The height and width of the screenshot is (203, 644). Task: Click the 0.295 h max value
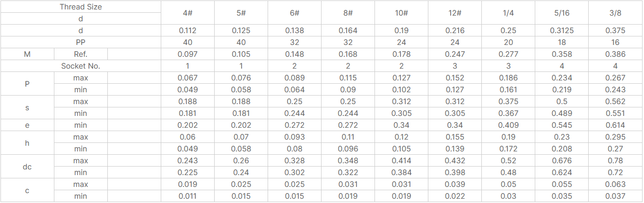tap(615, 137)
